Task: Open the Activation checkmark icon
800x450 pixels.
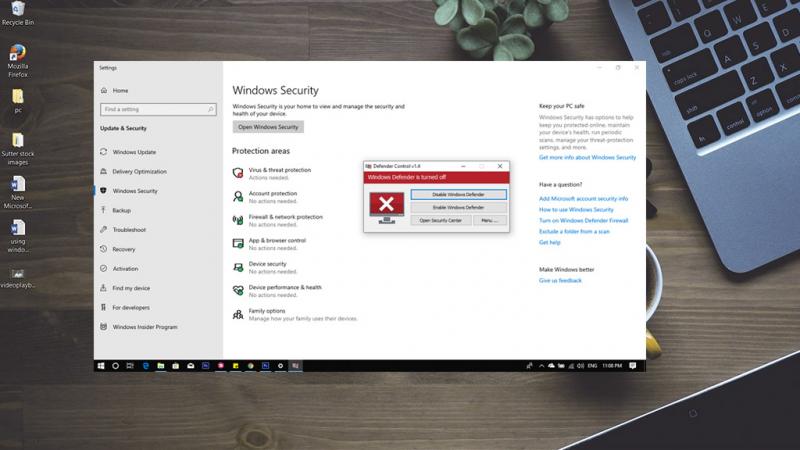Action: (x=104, y=268)
